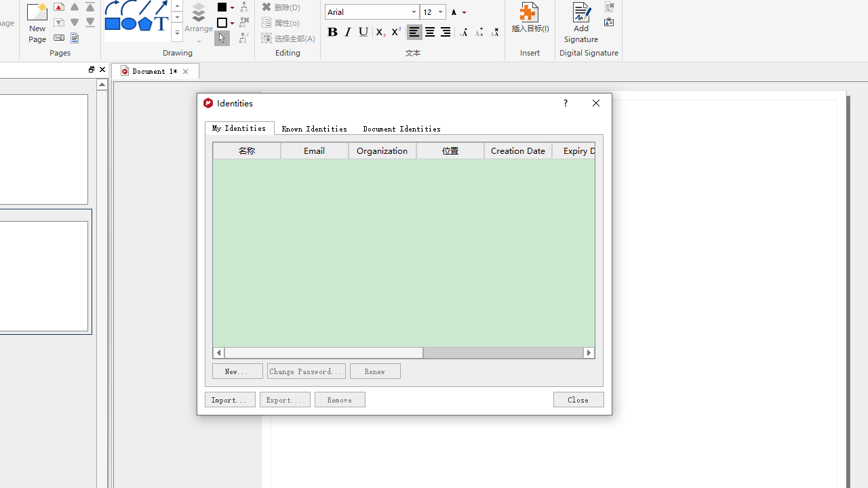
Task: Click the identities list horizontal scrollbar right arrow
Action: pyautogui.click(x=589, y=352)
